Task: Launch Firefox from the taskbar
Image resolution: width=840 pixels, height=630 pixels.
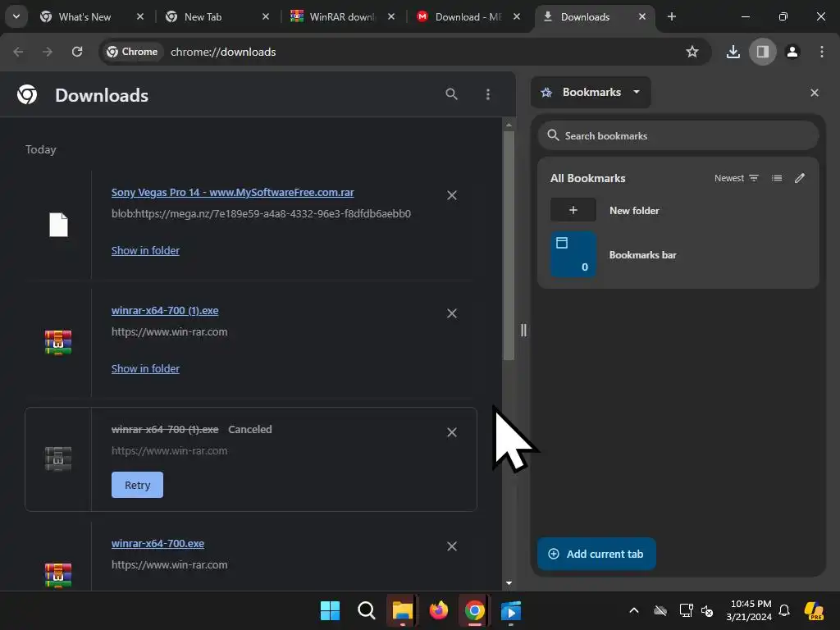Action: tap(439, 610)
